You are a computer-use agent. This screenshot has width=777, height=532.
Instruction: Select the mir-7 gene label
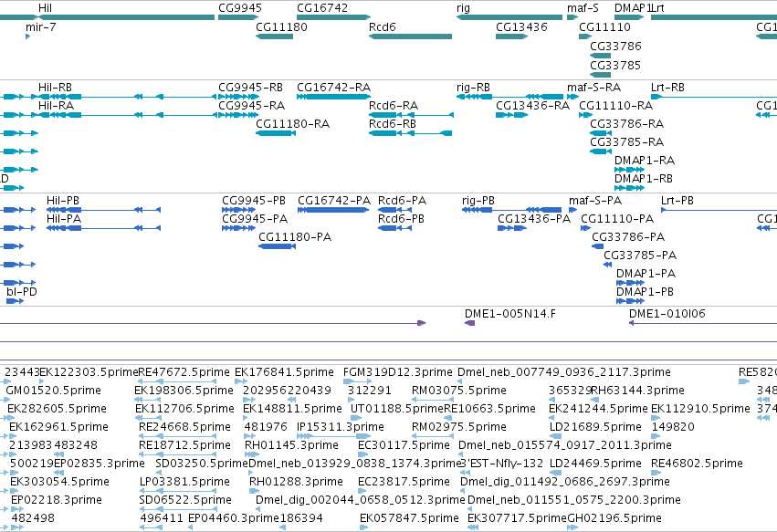point(41,26)
